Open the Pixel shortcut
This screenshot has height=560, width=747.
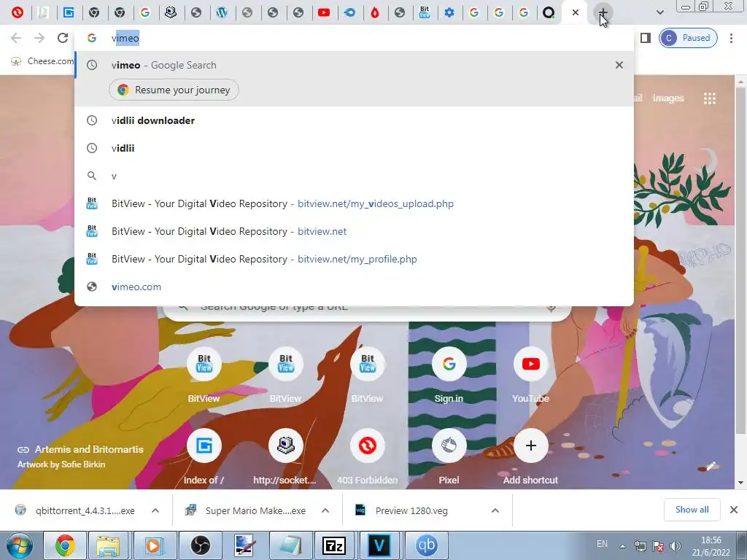tap(449, 457)
